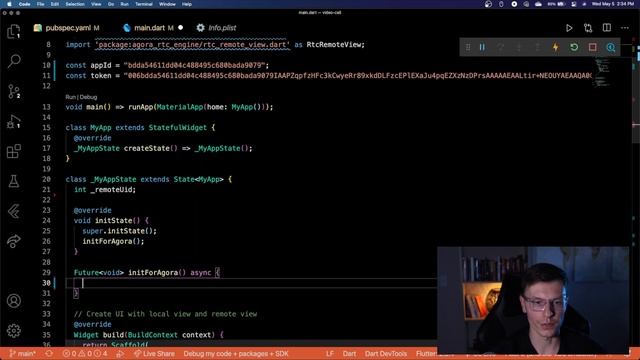Run the file with editor play button
Screen dimensions: 640x360
coord(569,28)
